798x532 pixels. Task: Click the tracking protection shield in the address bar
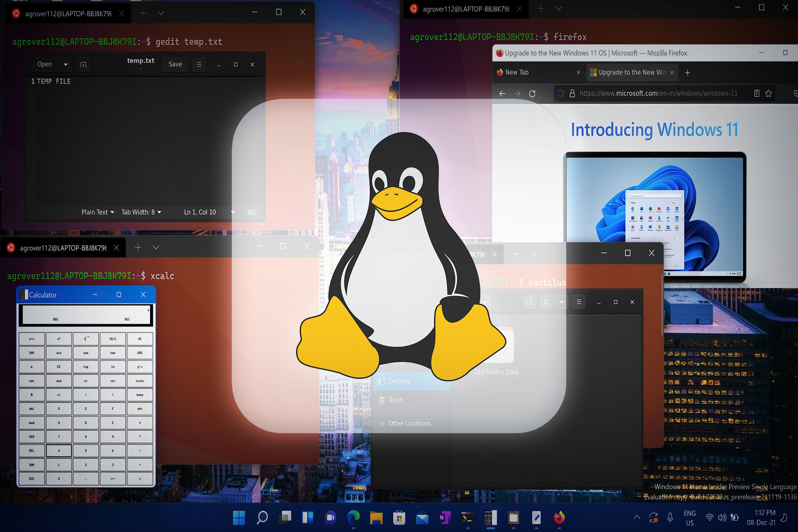point(560,93)
